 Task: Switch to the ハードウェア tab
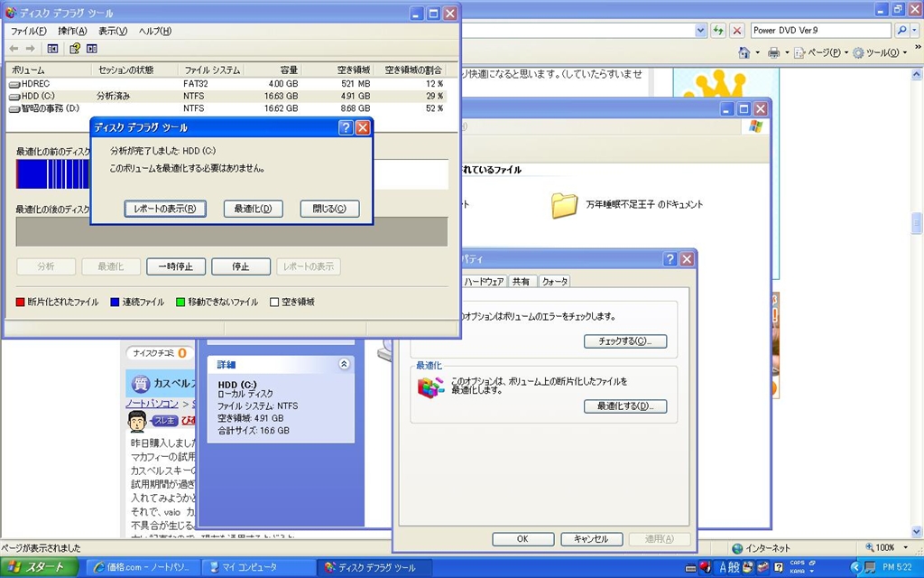point(484,282)
